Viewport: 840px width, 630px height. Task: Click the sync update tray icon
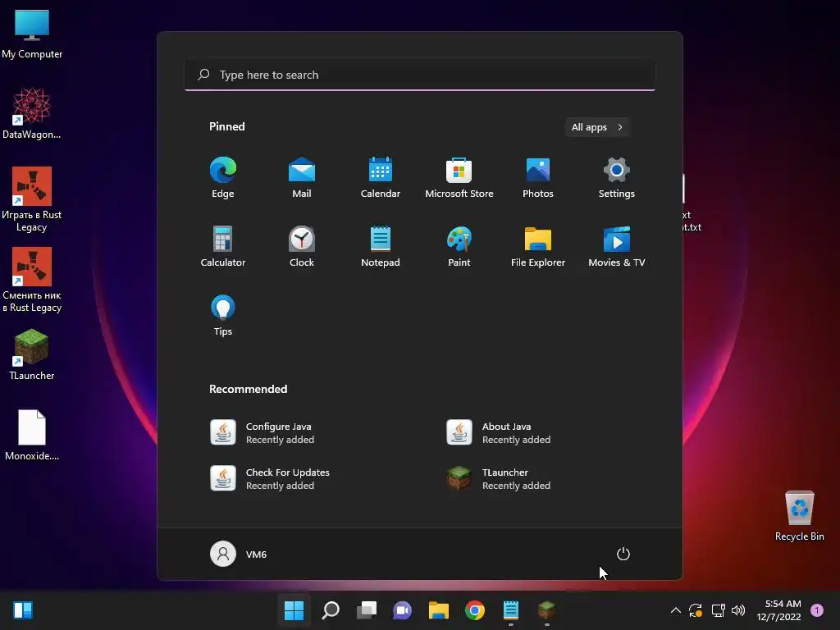point(696,610)
